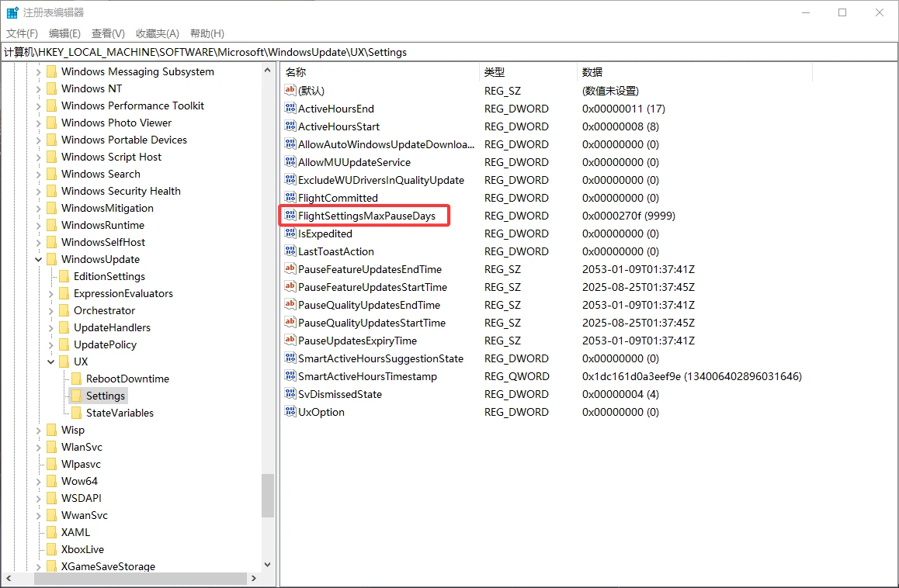Expand the UpdatePolicy node
The height and width of the screenshot is (588, 899).
tap(51, 345)
